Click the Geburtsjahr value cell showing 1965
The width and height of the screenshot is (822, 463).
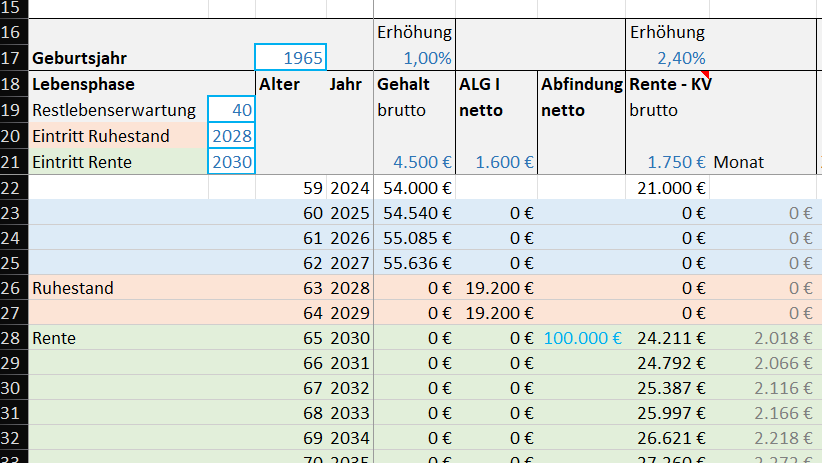(291, 58)
